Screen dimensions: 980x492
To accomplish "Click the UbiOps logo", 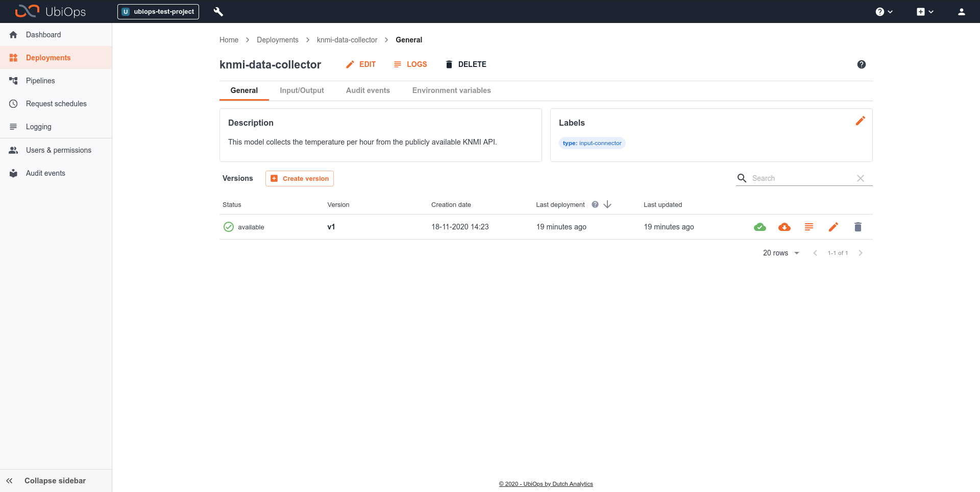I will 51,11.
